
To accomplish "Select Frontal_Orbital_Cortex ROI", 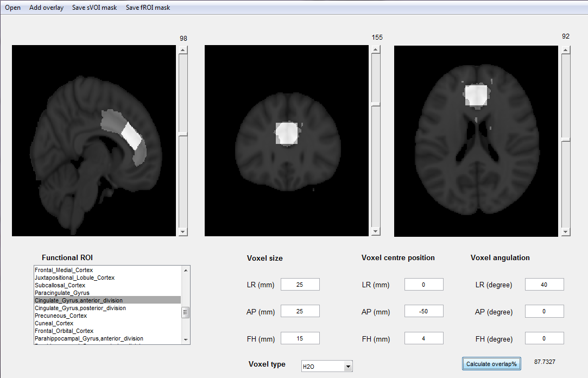I will tap(108, 331).
